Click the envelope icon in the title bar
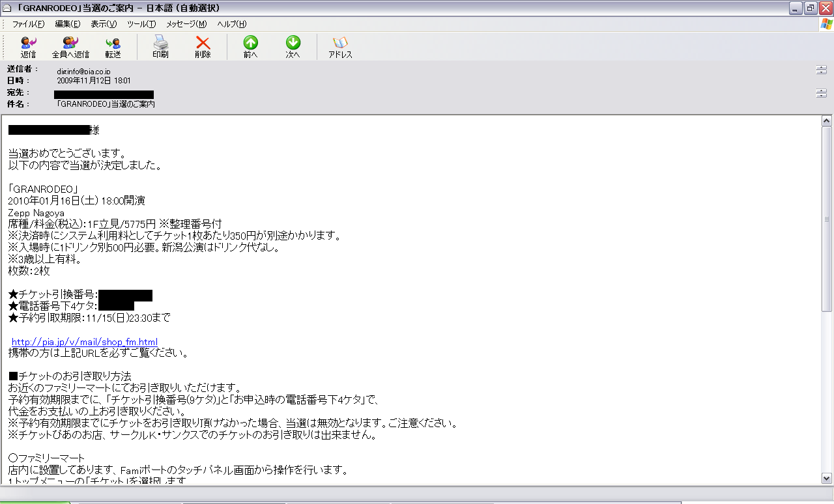This screenshot has width=834, height=504. click(x=7, y=8)
